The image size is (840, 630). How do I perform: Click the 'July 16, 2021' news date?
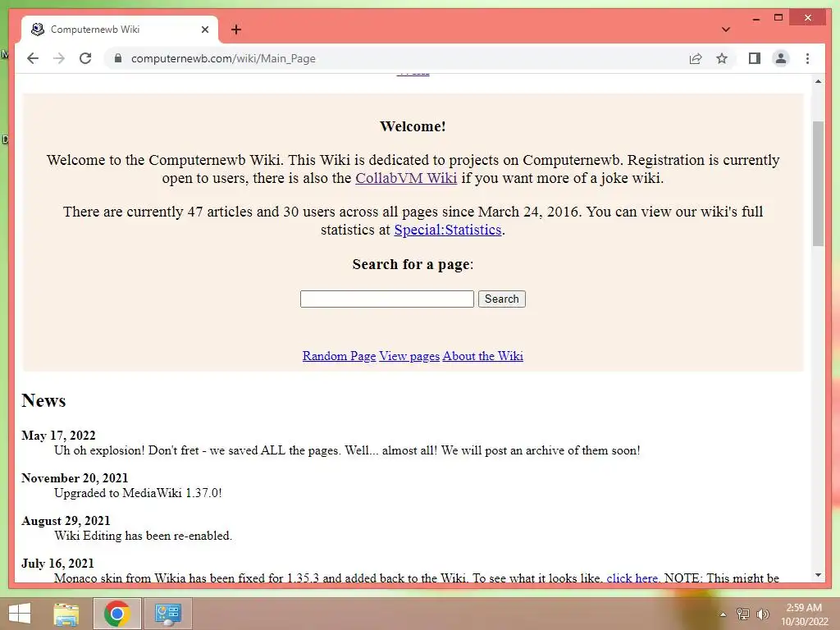(x=58, y=564)
